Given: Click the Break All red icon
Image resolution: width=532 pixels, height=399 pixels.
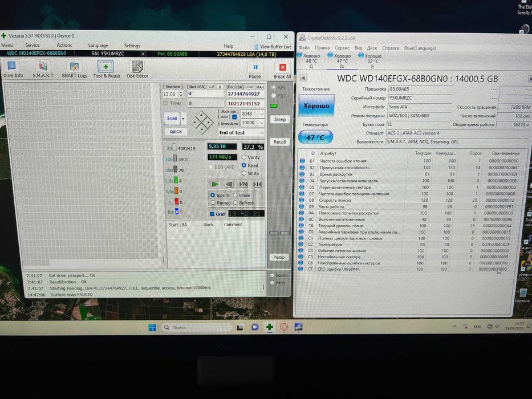Looking at the screenshot, I should pyautogui.click(x=282, y=67).
